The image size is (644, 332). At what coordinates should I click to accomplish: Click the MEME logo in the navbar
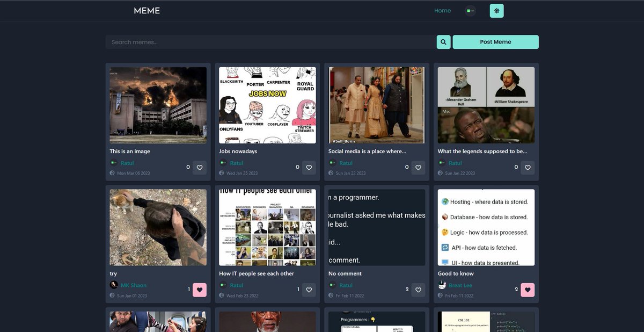pyautogui.click(x=147, y=10)
